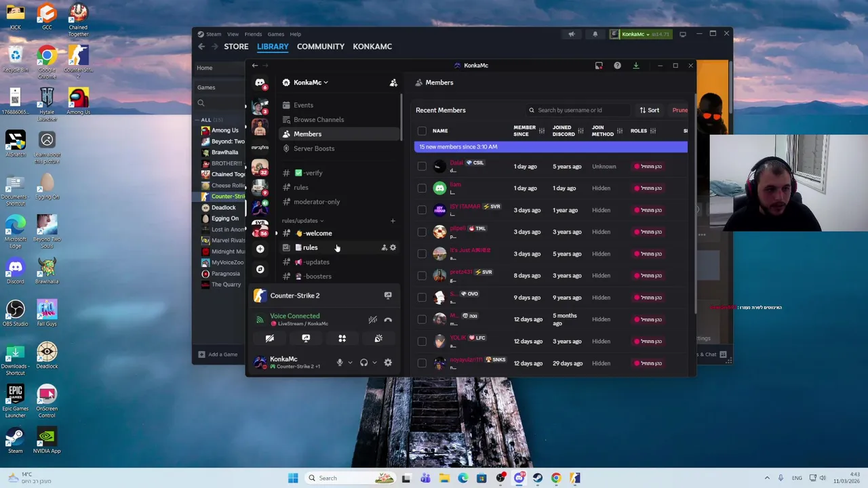Open Steam notifications bell icon

[x=595, y=34]
